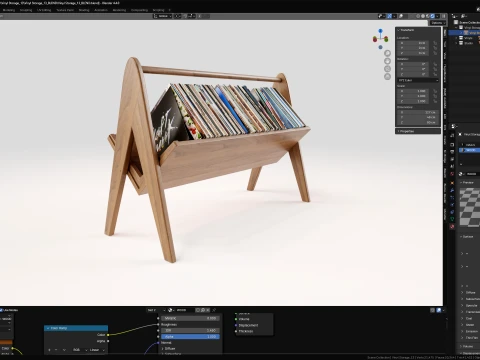The width and height of the screenshot is (480, 360).
Task: Select Scene Collection in the outliner
Action: tap(469, 22)
